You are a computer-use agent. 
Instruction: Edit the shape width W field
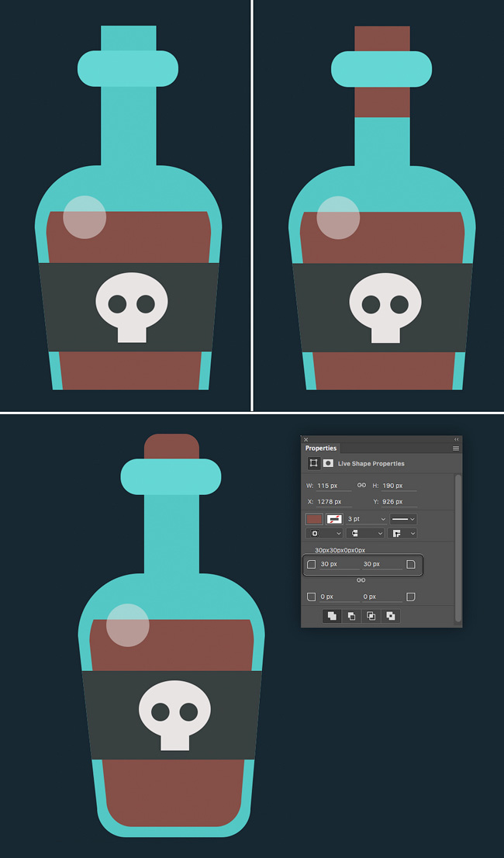[x=333, y=486]
